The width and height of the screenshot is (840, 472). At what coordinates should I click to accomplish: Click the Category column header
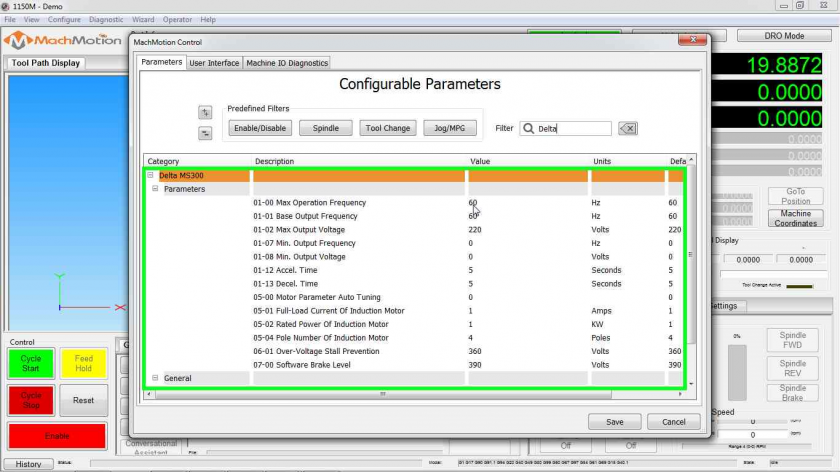pos(197,161)
